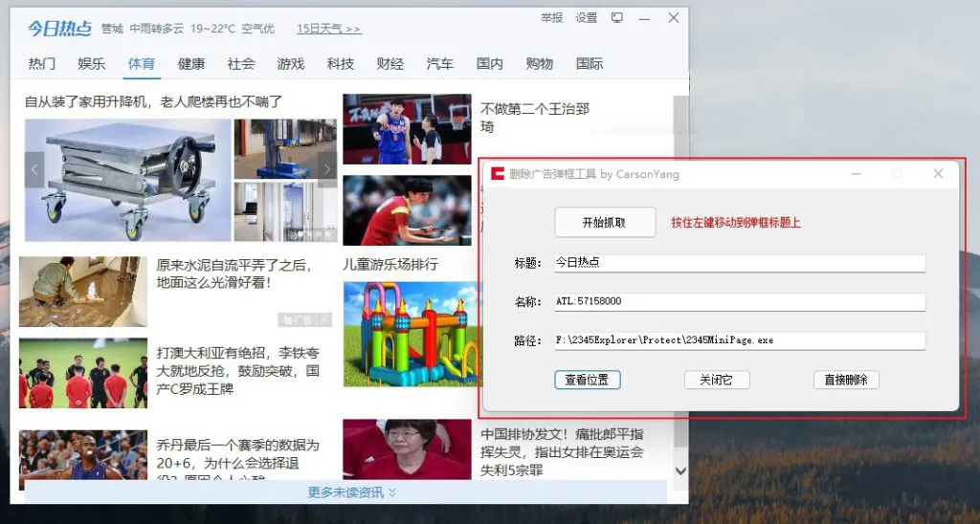Click the 标题 field containing 今日热点

click(x=740, y=263)
